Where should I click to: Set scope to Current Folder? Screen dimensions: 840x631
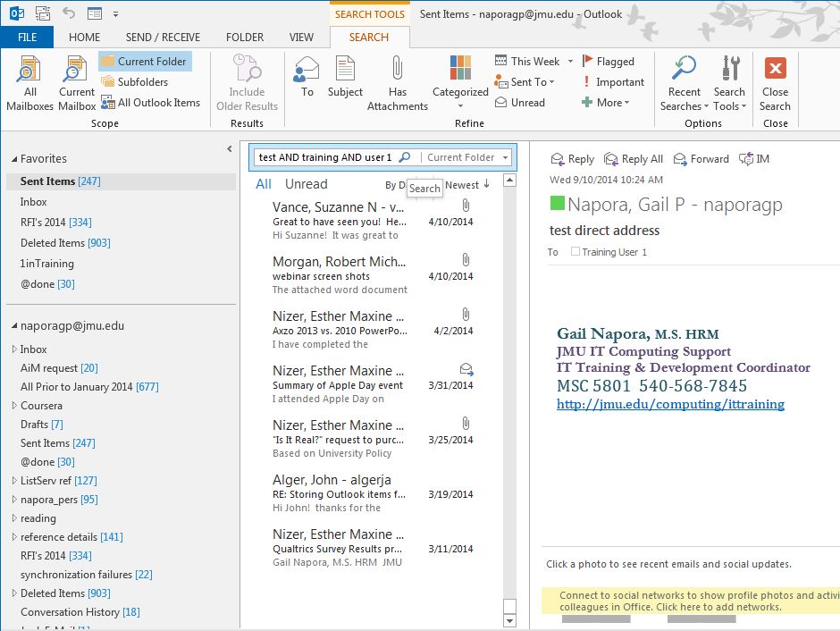click(145, 62)
